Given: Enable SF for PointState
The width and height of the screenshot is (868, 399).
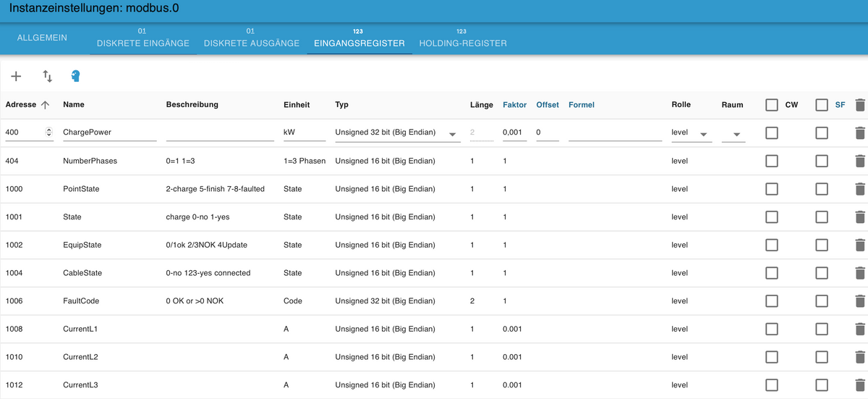Looking at the screenshot, I should coord(822,189).
